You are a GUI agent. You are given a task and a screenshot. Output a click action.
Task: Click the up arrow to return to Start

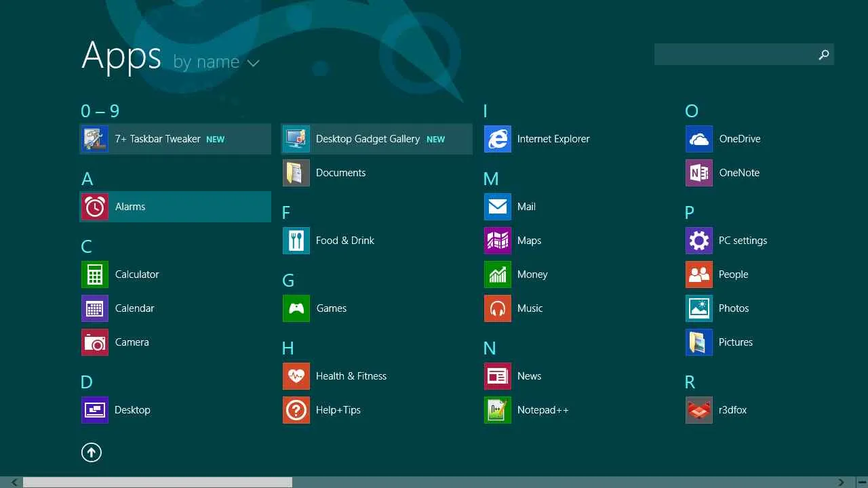pyautogui.click(x=92, y=452)
